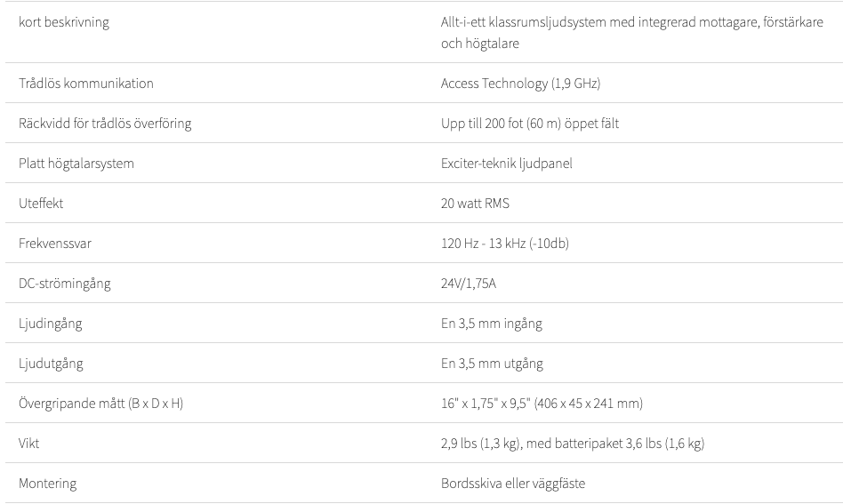Select the '24V/1,75A' value
This screenshot has height=504, width=843.
(469, 284)
